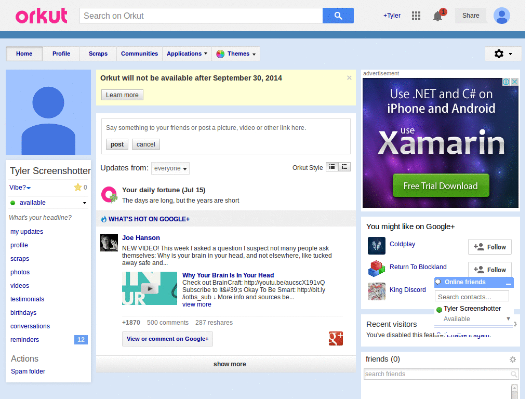Open the Profile tab
Image resolution: width=532 pixels, height=399 pixels.
pos(61,54)
